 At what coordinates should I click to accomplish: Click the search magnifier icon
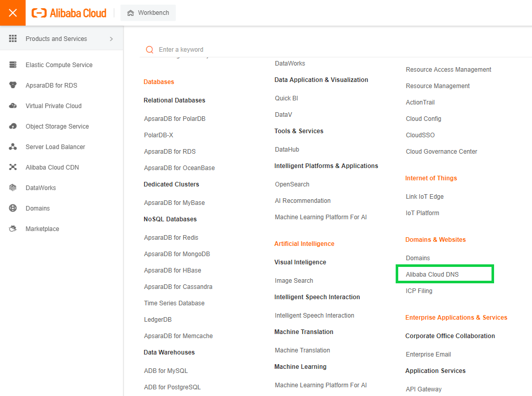click(150, 50)
